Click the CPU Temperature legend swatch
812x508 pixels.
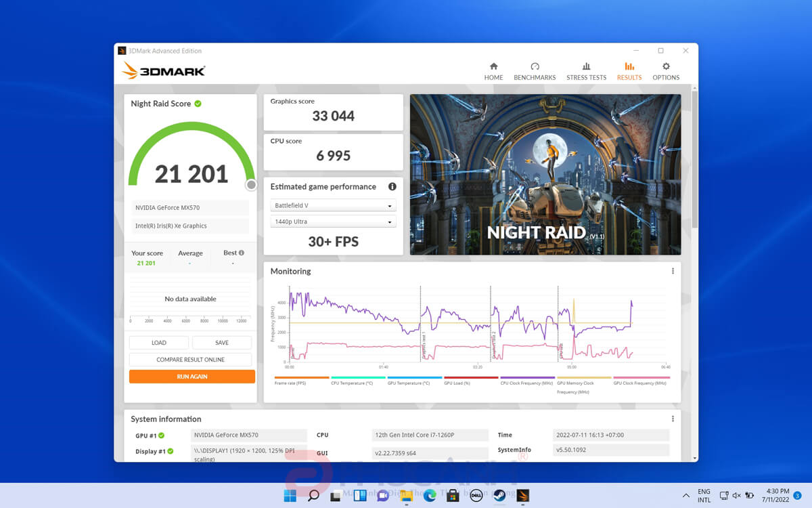tap(358, 377)
